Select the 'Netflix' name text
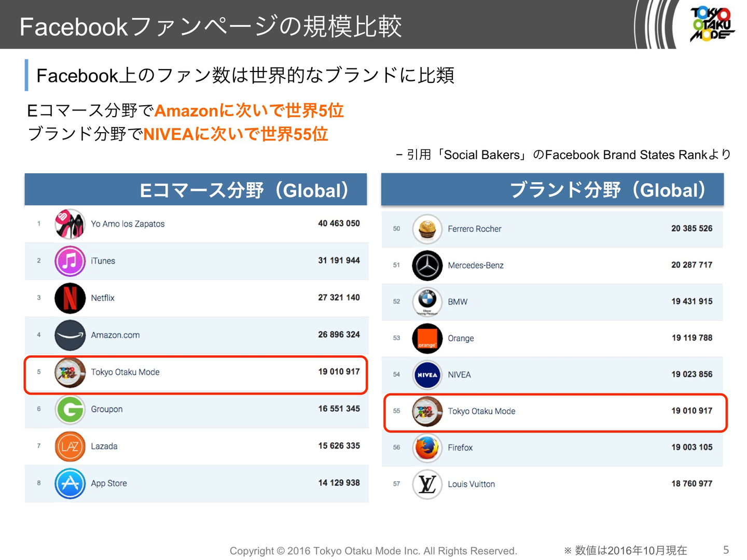Viewport: 747px width, 560px height. point(103,298)
